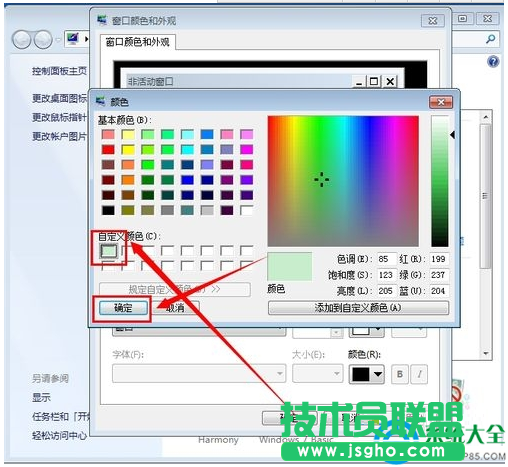Select the pure blue basic color swatch
This screenshot has height=467, width=508.
(x=187, y=180)
